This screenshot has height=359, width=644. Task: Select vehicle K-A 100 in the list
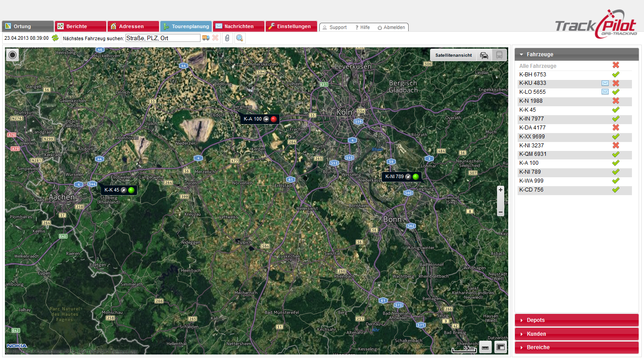click(x=529, y=163)
